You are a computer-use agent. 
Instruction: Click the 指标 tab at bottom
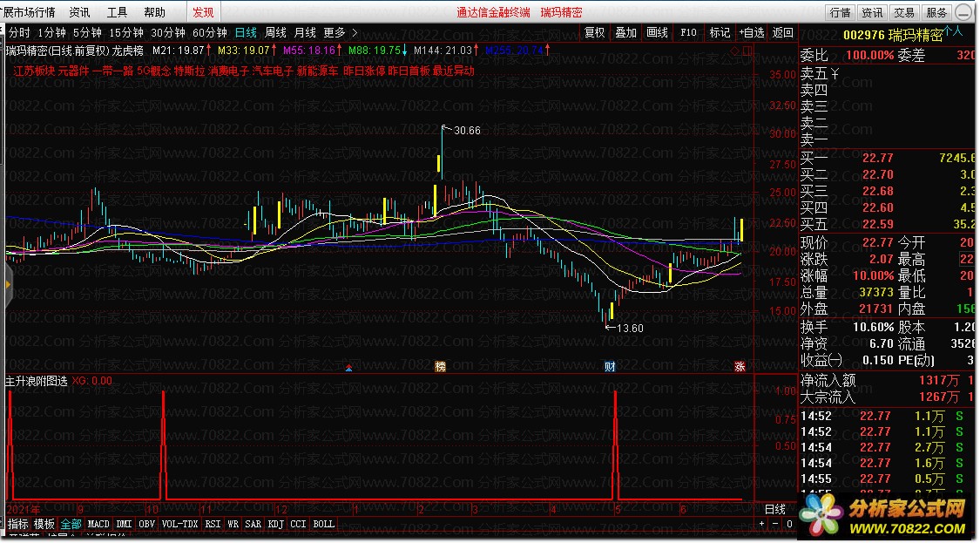18,524
